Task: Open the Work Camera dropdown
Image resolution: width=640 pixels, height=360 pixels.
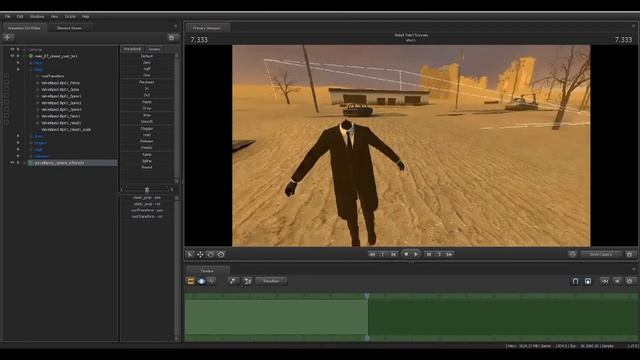Action: pos(601,254)
